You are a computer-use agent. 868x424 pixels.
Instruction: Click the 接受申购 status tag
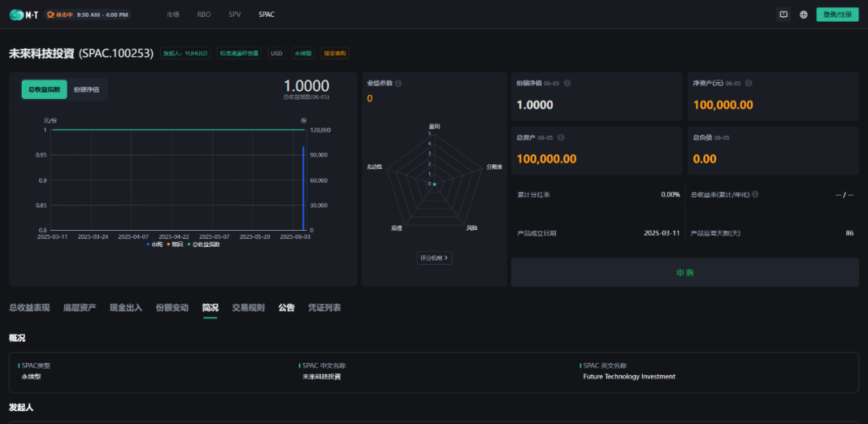click(334, 53)
